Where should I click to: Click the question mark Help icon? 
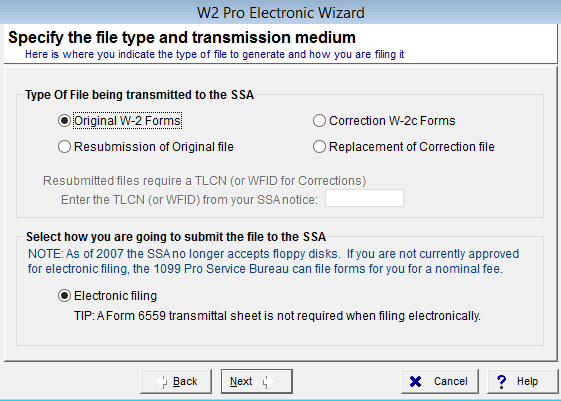click(x=502, y=382)
